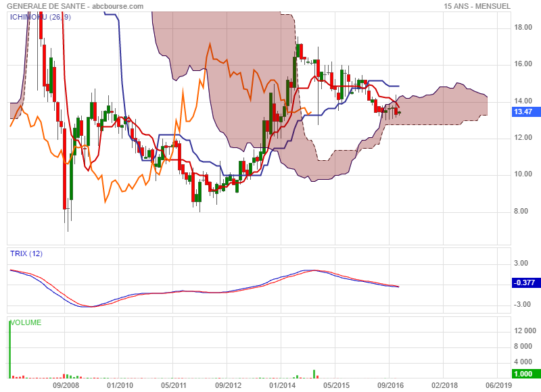The width and height of the screenshot is (541, 392).
Task: Click the 01/2014 date axis label
Action: point(282,385)
